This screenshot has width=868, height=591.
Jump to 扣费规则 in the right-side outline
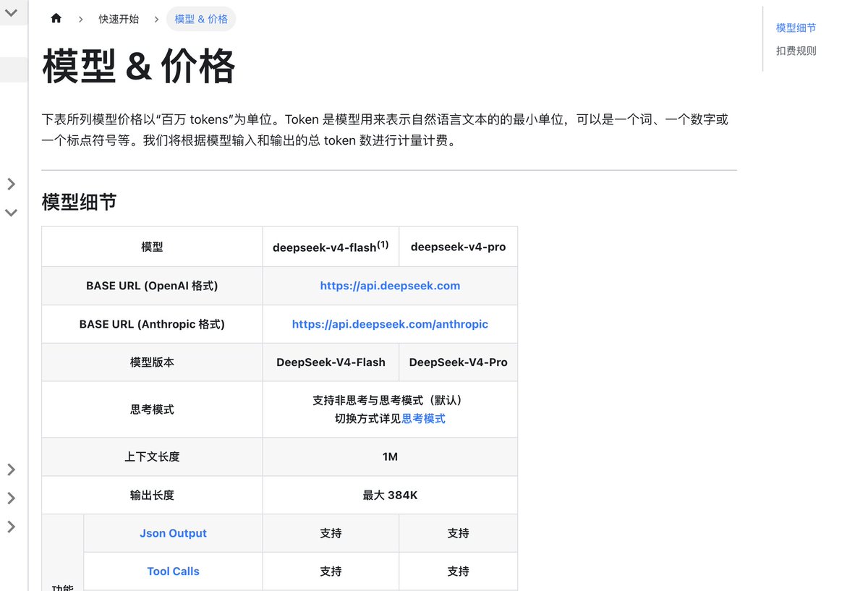(x=796, y=51)
